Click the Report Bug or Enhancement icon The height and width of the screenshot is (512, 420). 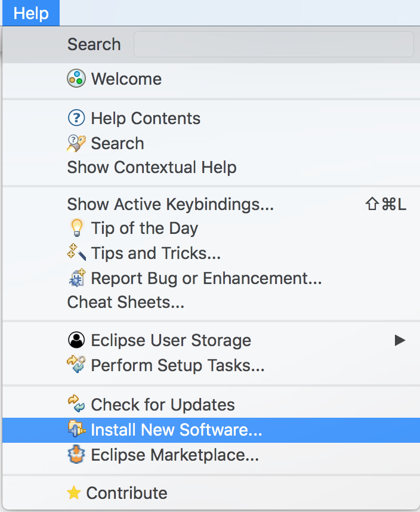76,278
